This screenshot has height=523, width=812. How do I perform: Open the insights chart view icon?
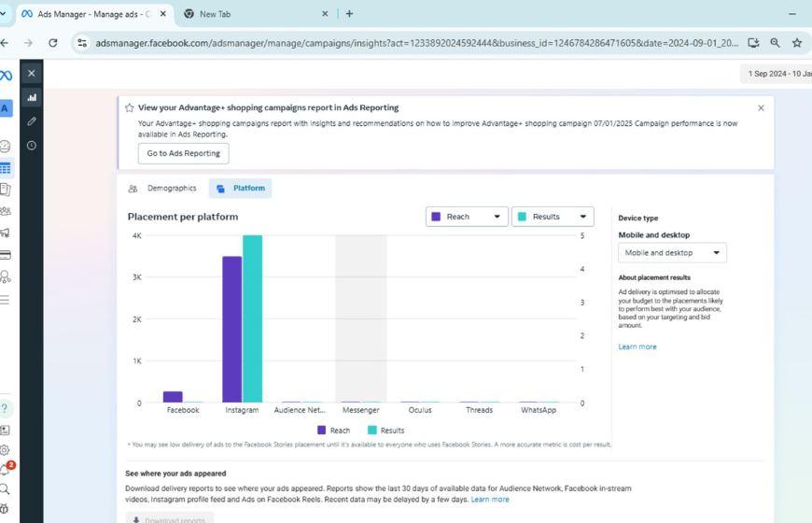32,97
